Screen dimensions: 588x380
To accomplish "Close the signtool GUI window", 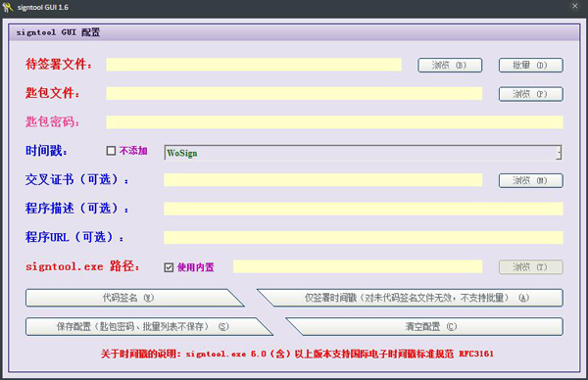I will click(x=575, y=6).
